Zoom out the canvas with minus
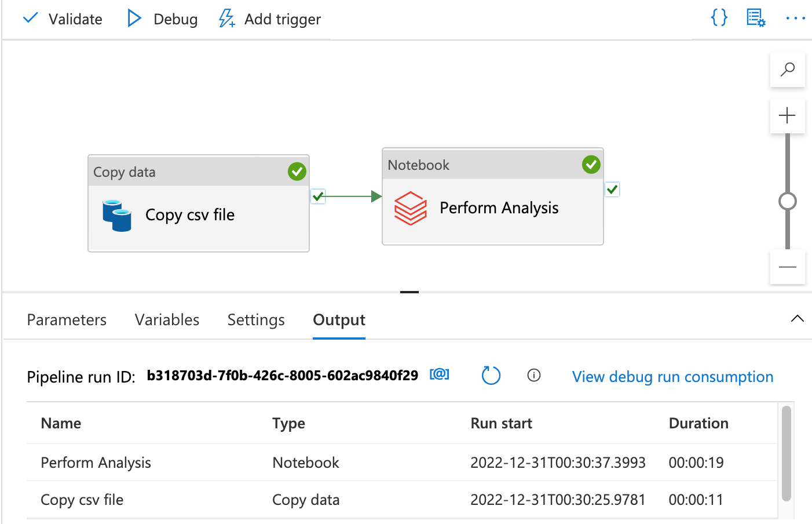 click(787, 267)
